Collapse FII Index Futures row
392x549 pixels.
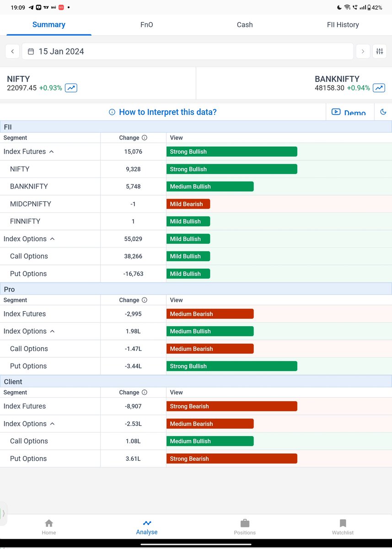tap(51, 151)
